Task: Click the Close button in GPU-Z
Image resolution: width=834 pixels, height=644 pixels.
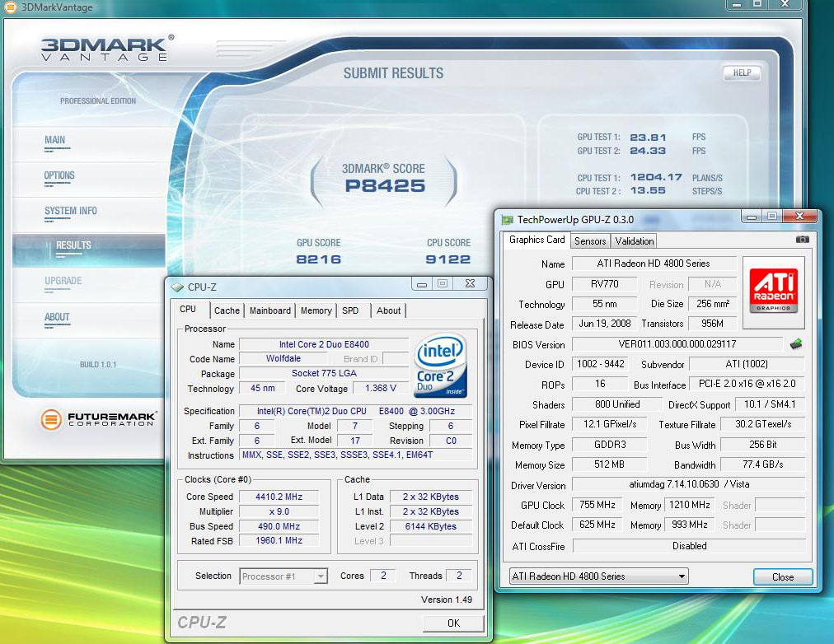Action: 782,577
